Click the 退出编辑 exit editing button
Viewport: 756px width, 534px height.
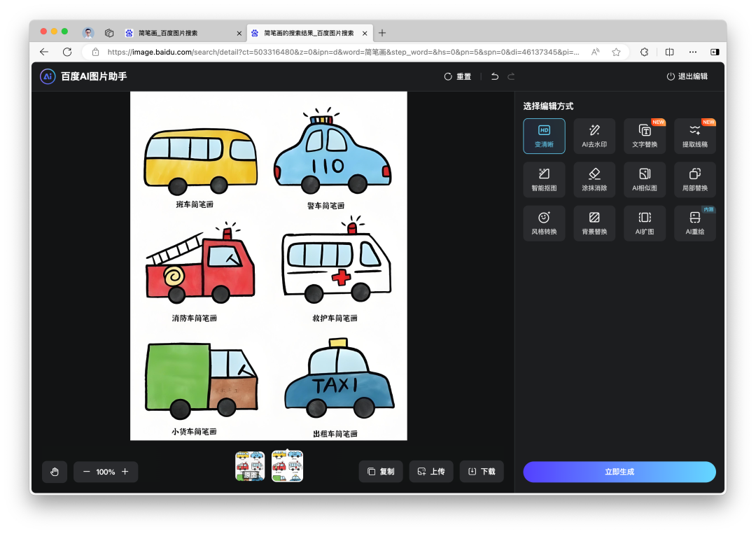pos(687,76)
